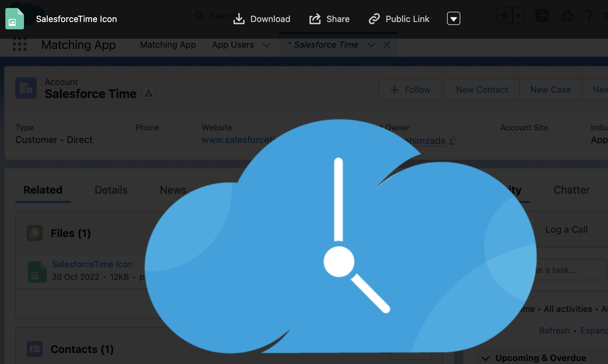
Task: Open the SalesforceTime Icon file link
Action: [92, 264]
